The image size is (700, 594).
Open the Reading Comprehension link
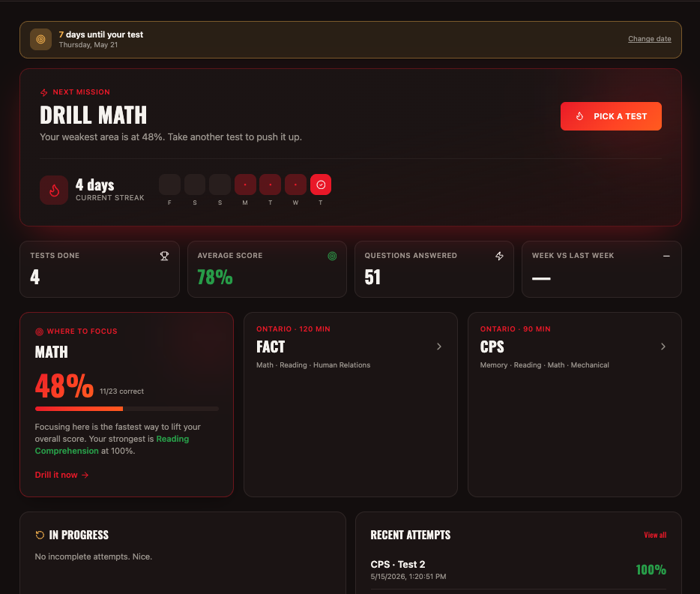(112, 445)
